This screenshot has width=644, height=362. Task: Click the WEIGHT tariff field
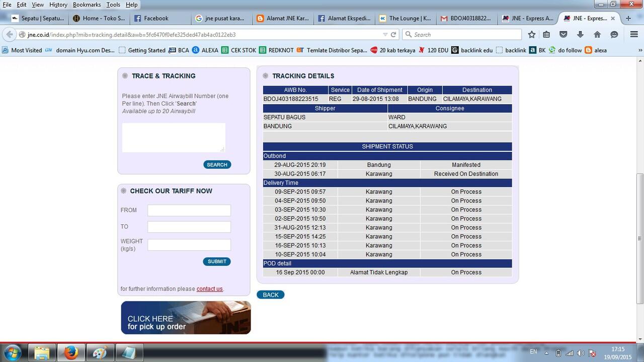coord(189,245)
